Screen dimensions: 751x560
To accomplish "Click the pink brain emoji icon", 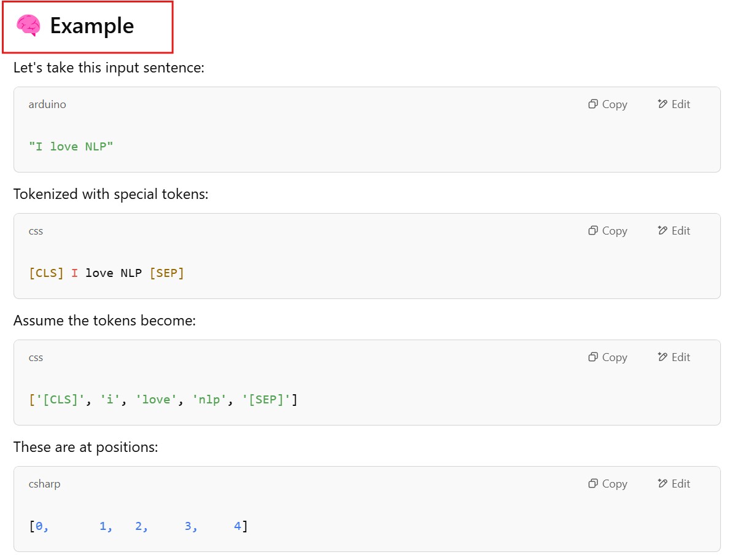I will click(x=28, y=26).
